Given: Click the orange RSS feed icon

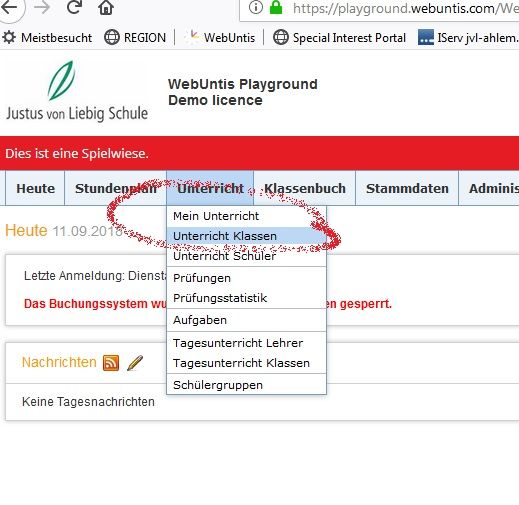Looking at the screenshot, I should 111,363.
